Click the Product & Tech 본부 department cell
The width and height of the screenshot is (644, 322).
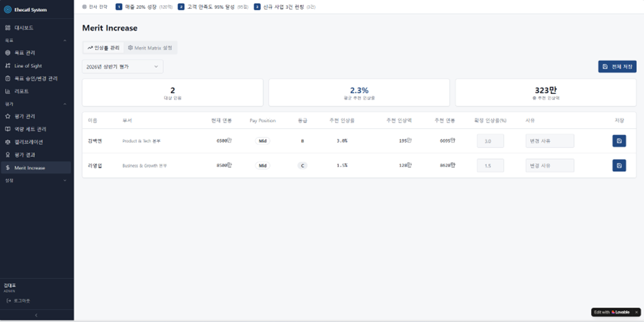coord(142,141)
